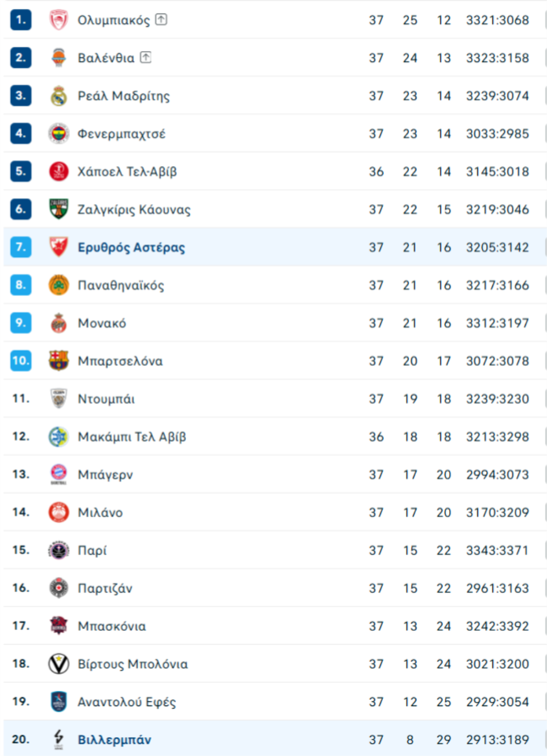Click the Panathinaikos clover logo
Image resolution: width=547 pixels, height=756 pixels.
pos(59,285)
